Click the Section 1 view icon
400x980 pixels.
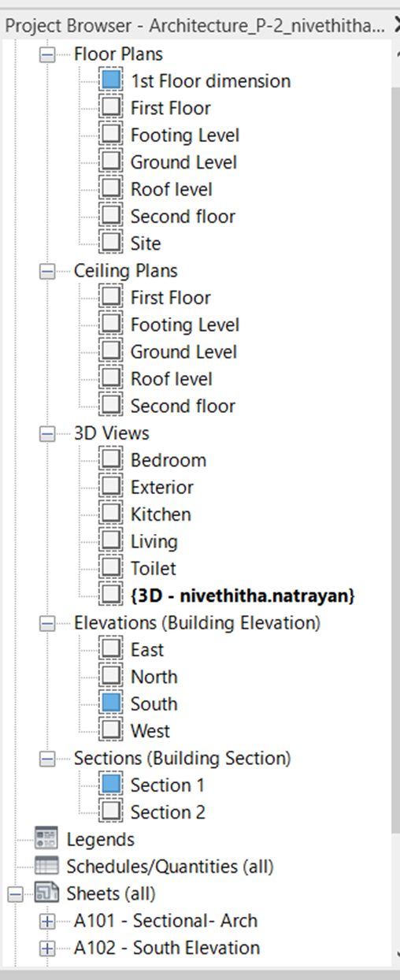point(111,785)
